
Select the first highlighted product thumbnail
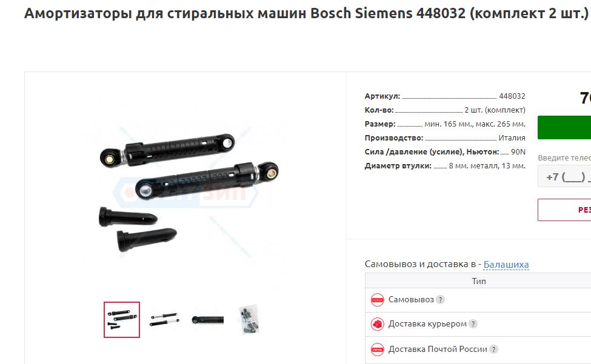tap(122, 320)
